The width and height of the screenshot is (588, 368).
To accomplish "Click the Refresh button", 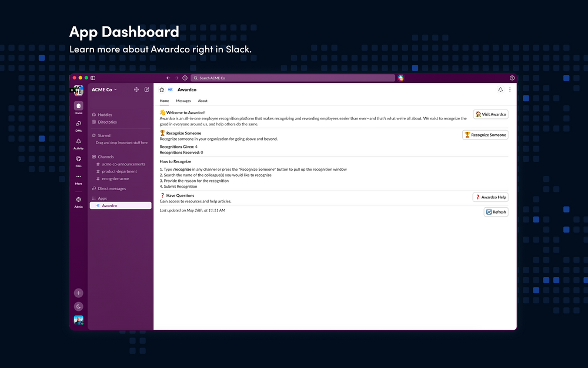I will coord(496,212).
